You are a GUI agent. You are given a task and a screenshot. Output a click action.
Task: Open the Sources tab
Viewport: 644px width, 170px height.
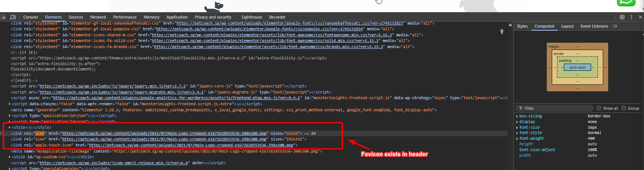click(76, 17)
